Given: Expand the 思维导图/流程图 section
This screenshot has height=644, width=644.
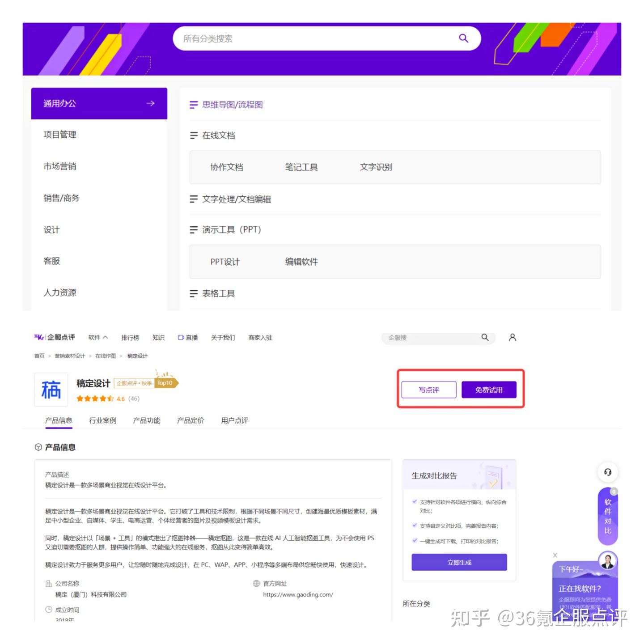Looking at the screenshot, I should [193, 105].
